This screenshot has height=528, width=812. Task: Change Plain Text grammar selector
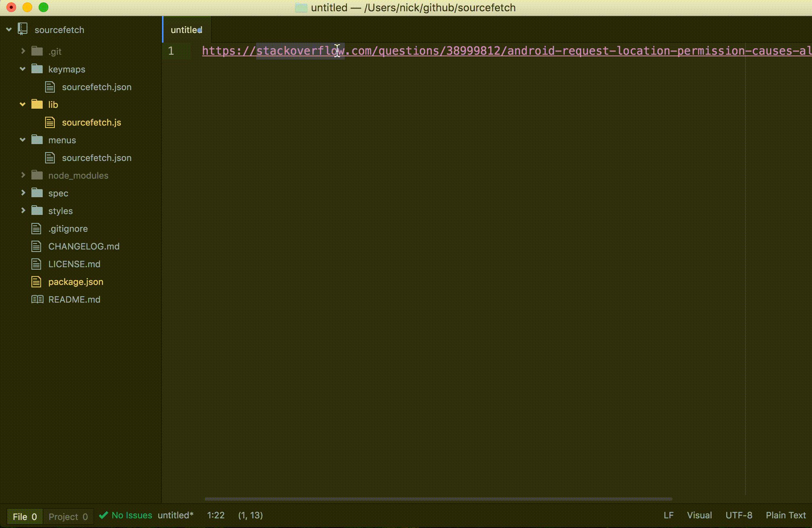coord(785,515)
